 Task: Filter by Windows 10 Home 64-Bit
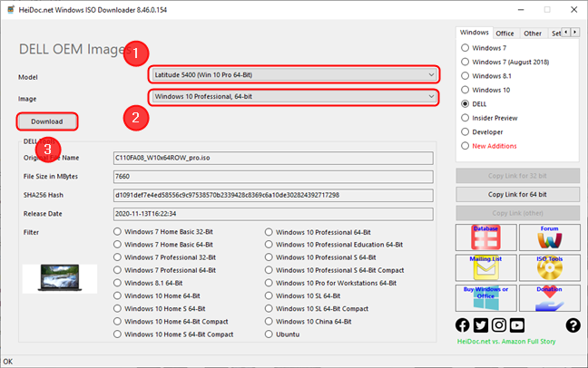pos(117,295)
